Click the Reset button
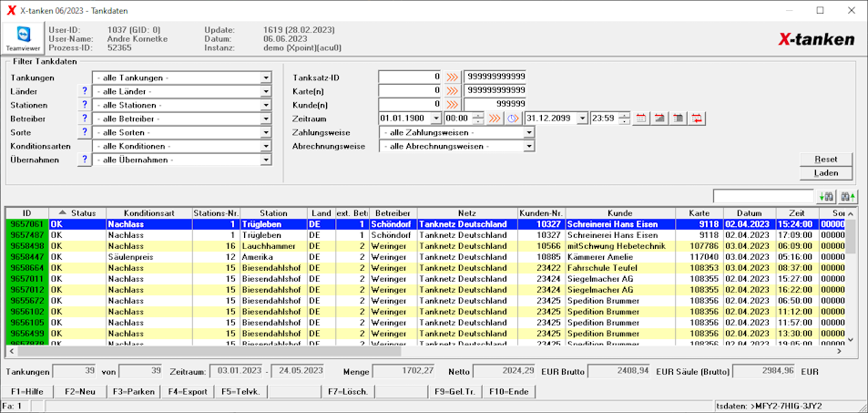The image size is (868, 413). (826, 160)
